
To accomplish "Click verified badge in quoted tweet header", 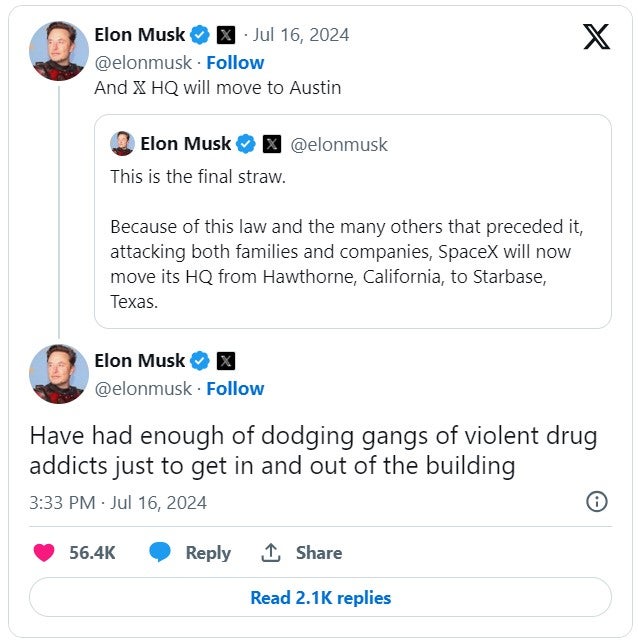I will pos(246,144).
